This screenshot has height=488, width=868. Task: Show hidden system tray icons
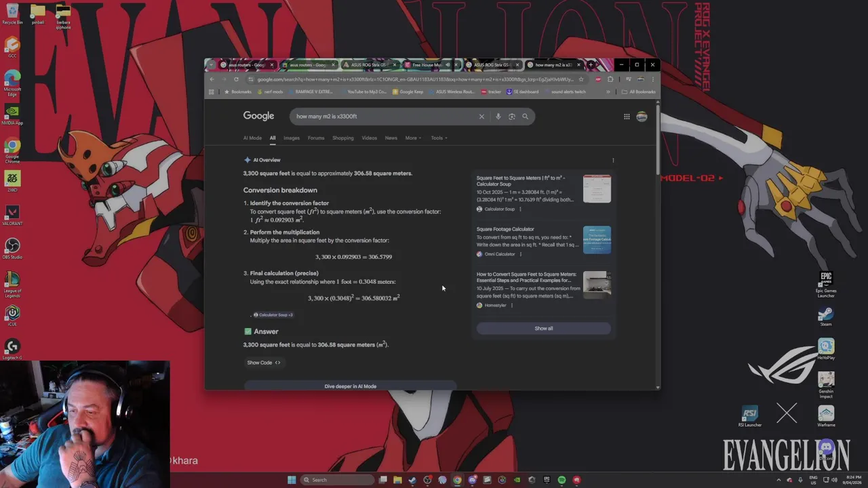[x=778, y=480]
